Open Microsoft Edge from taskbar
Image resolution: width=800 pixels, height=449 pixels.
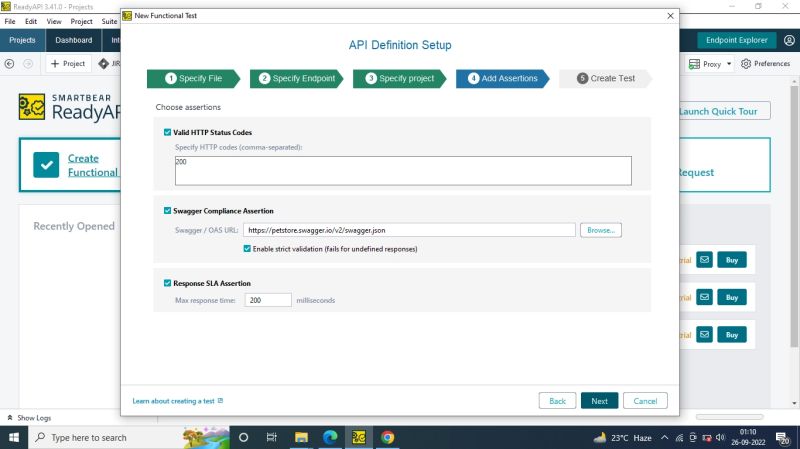click(x=330, y=438)
